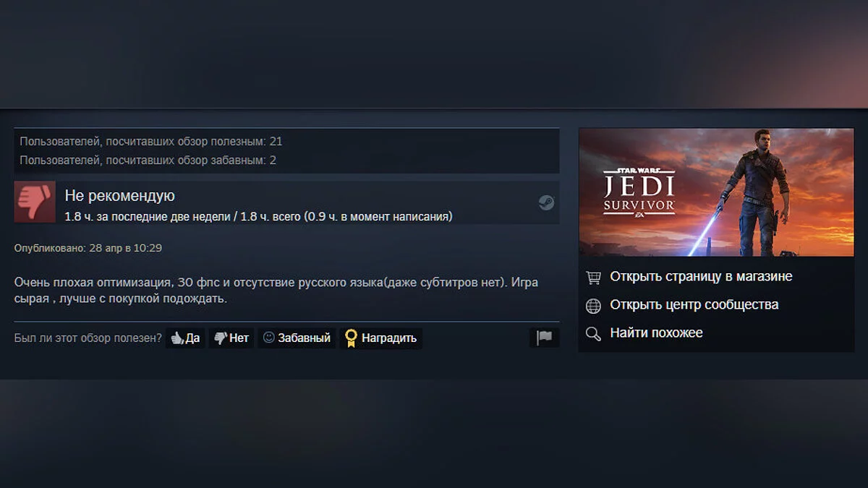The width and height of the screenshot is (868, 488).
Task: Click the Steam logo icon on review header
Action: [x=547, y=202]
